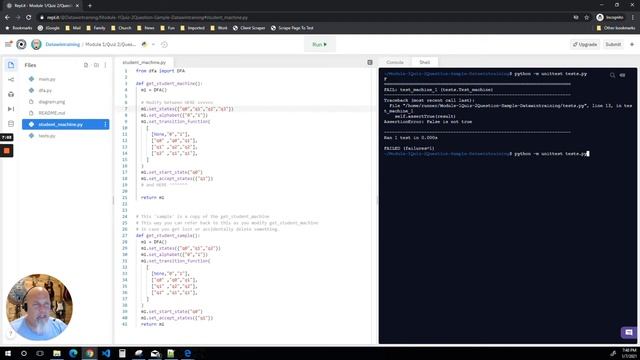Open the packages icon in sidebar
Viewport: 640px width, 360px height.
[11, 94]
